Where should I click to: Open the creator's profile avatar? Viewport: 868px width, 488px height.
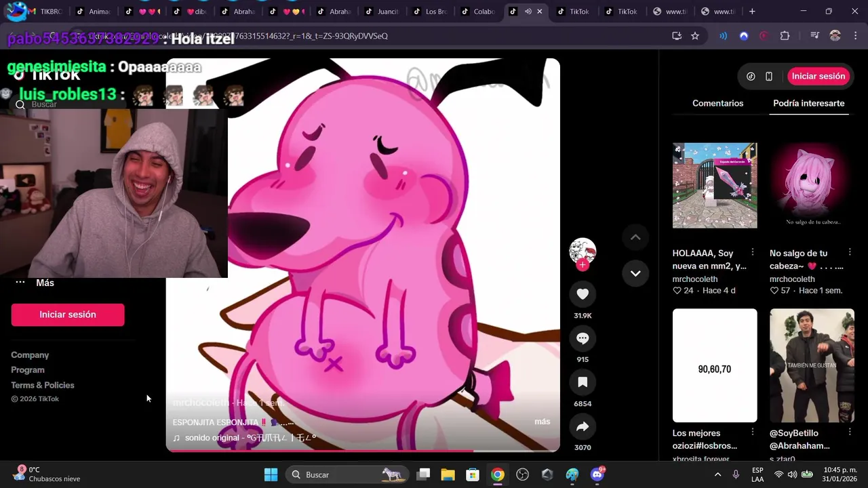point(583,251)
